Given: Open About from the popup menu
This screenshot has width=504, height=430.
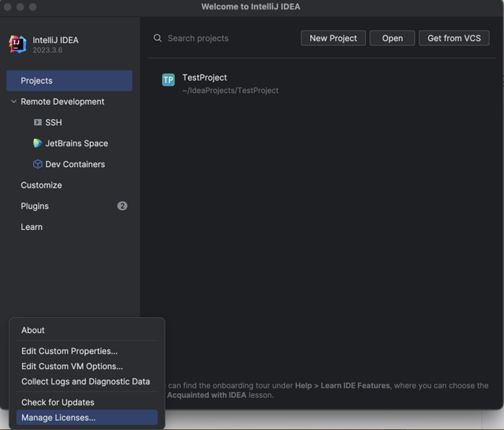Looking at the screenshot, I should (33, 330).
